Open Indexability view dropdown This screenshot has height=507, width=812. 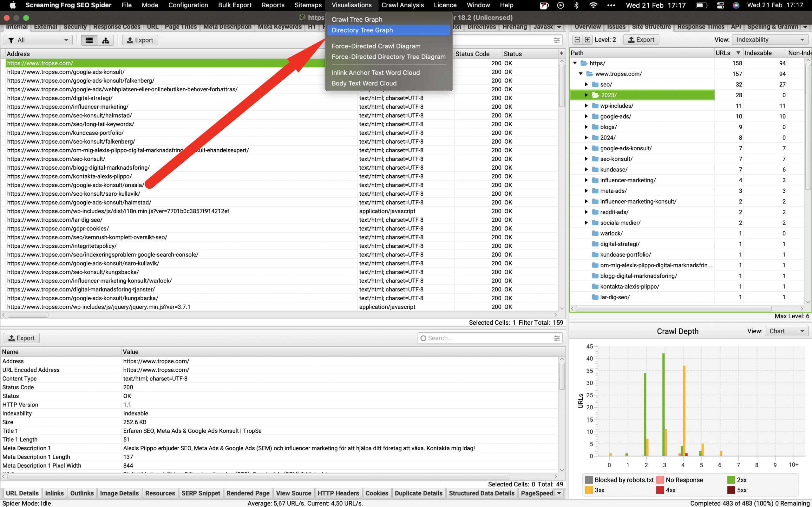click(x=770, y=40)
